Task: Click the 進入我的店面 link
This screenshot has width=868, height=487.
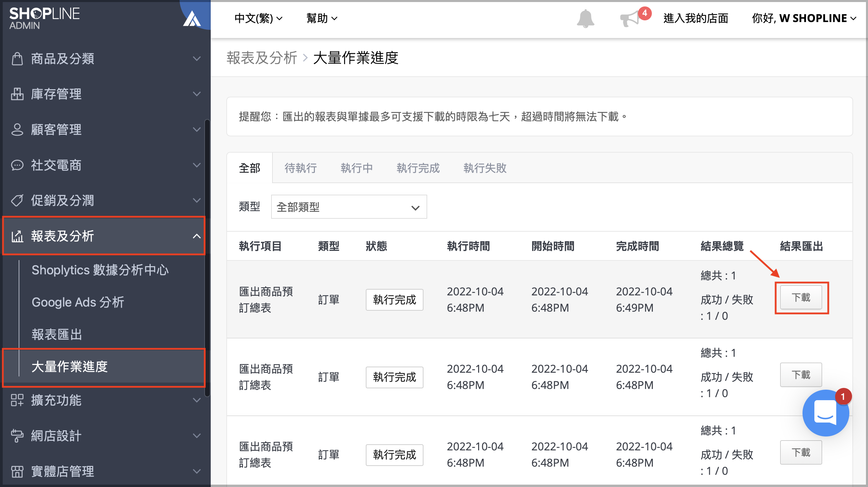Action: point(696,18)
